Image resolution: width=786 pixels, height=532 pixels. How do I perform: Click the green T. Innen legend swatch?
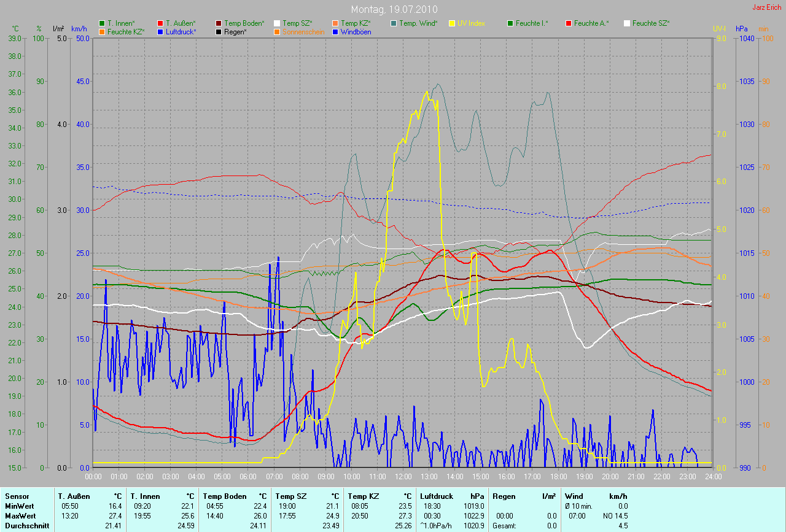tap(102, 23)
